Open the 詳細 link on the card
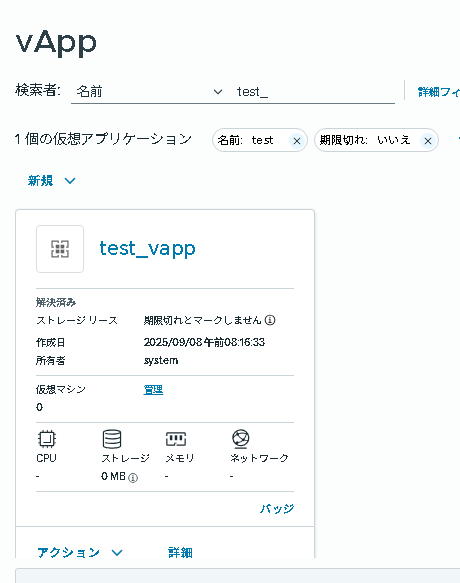Screen dimensions: 460x583 [180, 553]
